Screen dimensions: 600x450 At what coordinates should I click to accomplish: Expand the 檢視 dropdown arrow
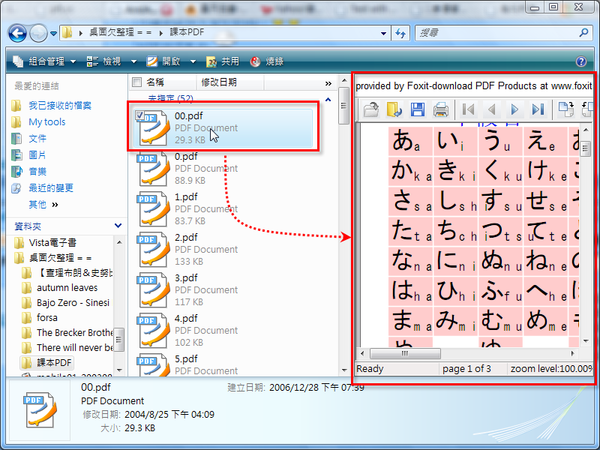coord(134,61)
